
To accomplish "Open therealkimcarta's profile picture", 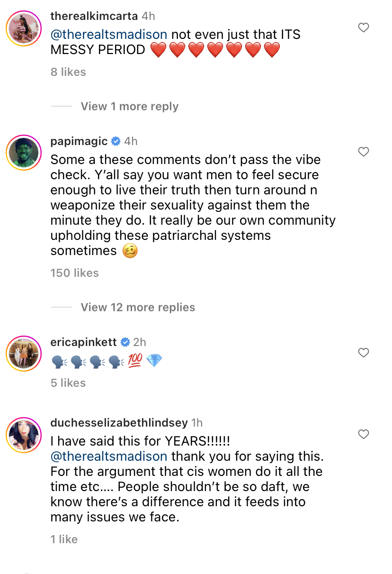I will click(x=23, y=28).
